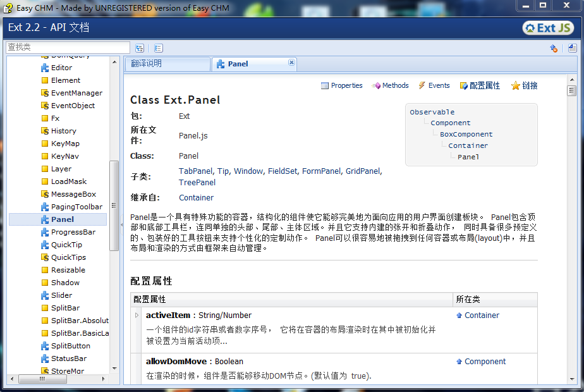Click the StatusBar component icon
The image size is (584, 392).
pyautogui.click(x=45, y=358)
